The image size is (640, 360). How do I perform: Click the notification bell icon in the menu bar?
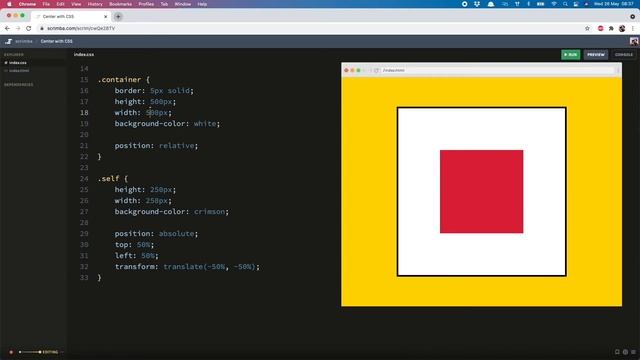click(x=491, y=4)
